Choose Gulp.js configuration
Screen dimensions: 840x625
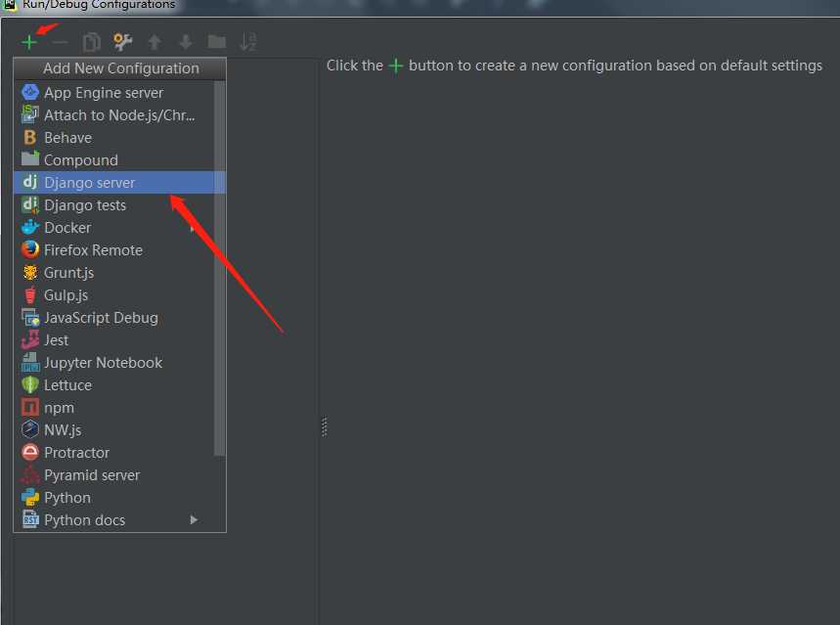click(114, 294)
